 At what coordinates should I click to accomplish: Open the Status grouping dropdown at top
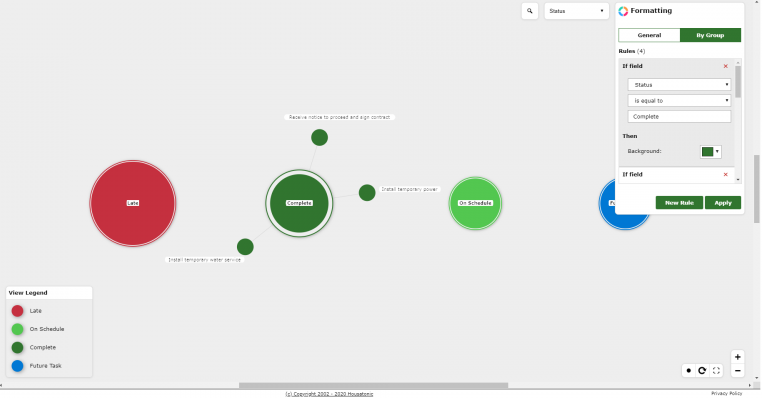[x=576, y=11]
